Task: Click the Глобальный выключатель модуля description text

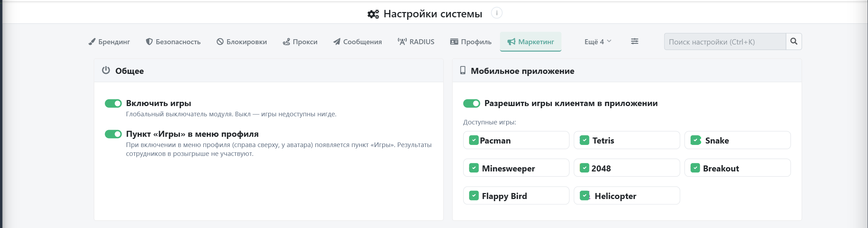Action: pos(231,114)
